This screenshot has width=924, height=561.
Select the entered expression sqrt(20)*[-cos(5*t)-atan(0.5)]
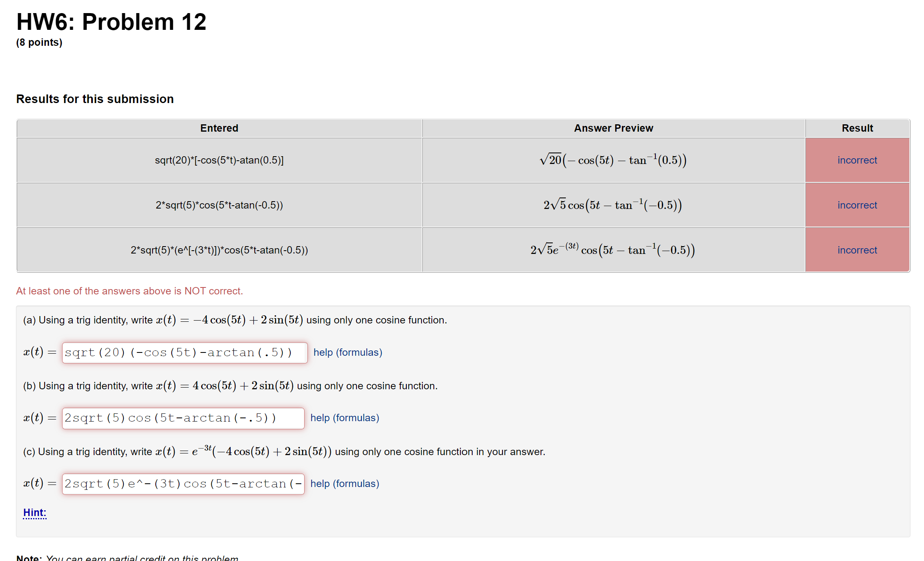219,160
